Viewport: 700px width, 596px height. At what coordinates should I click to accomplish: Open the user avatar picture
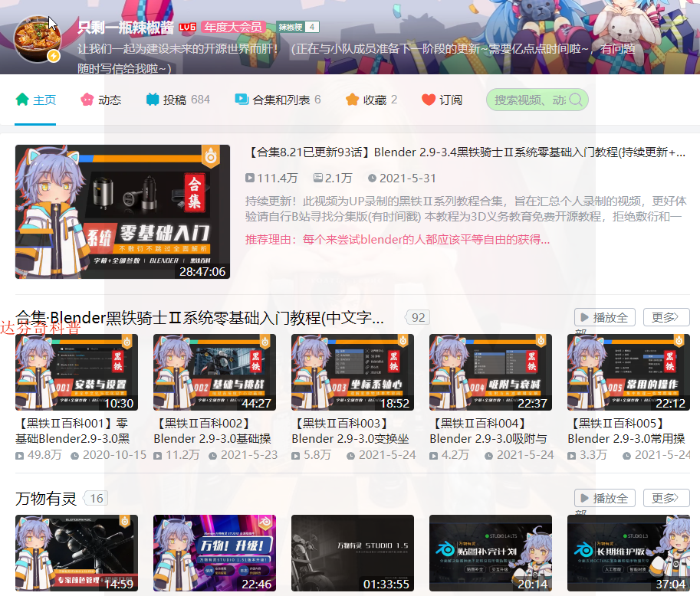(x=38, y=39)
